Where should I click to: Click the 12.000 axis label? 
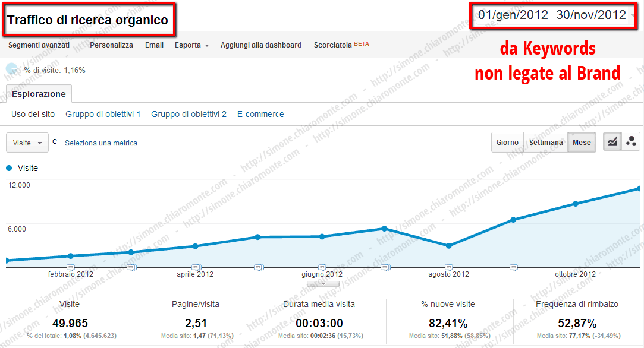19,185
